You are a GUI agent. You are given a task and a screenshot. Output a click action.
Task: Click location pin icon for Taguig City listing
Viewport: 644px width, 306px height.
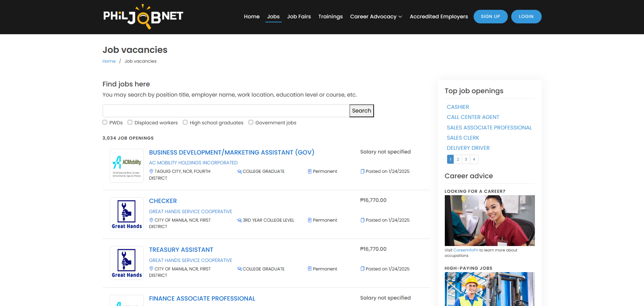point(151,171)
